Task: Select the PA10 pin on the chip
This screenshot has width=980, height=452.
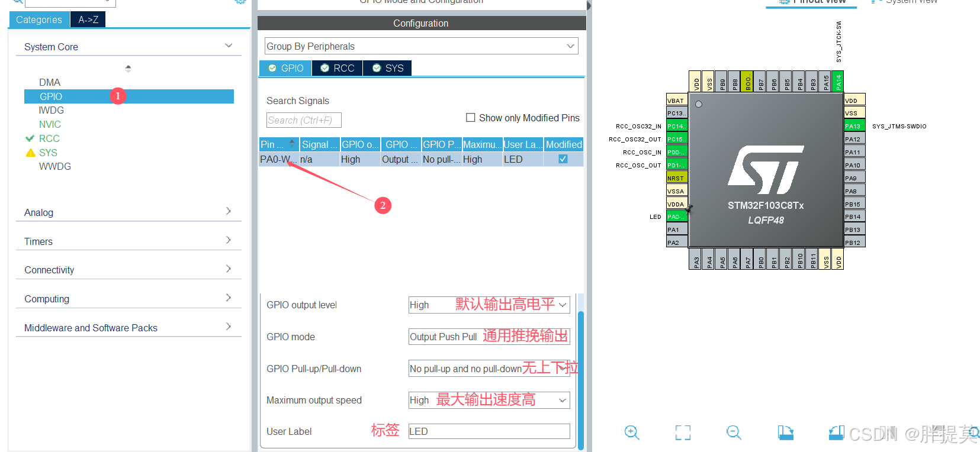Action: click(x=854, y=165)
